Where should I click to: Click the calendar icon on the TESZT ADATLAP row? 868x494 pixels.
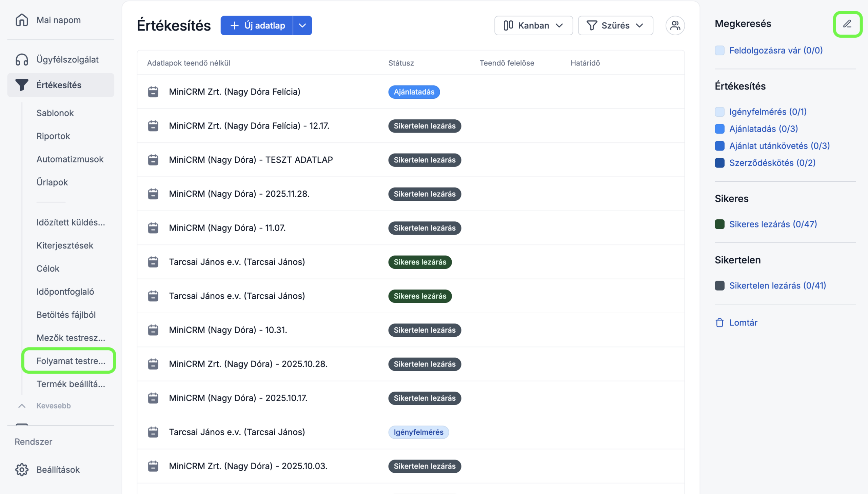coord(153,160)
